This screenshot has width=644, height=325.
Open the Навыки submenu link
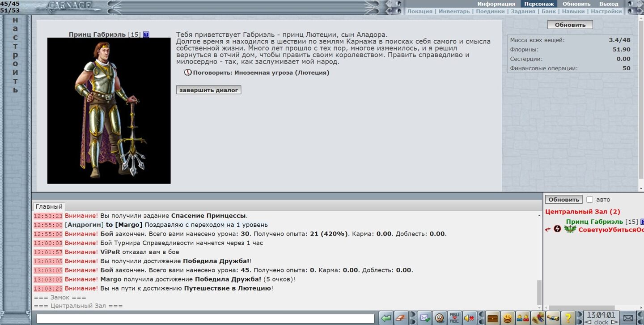(573, 11)
